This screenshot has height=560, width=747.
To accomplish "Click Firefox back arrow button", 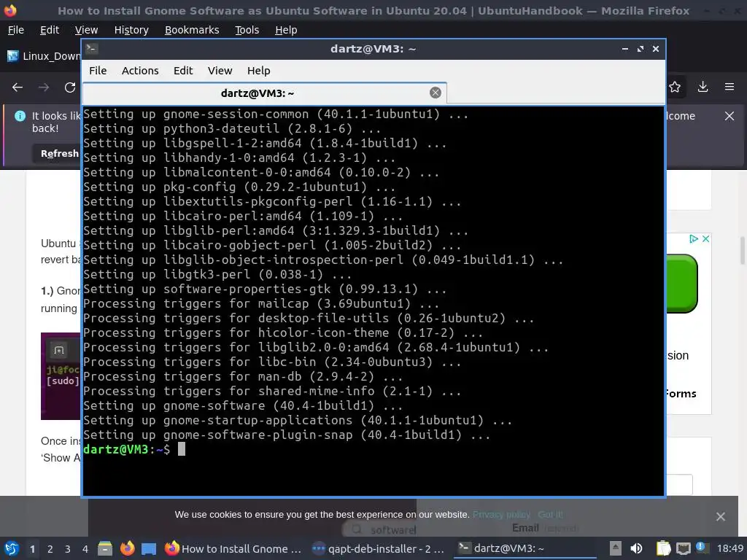I will (18, 87).
